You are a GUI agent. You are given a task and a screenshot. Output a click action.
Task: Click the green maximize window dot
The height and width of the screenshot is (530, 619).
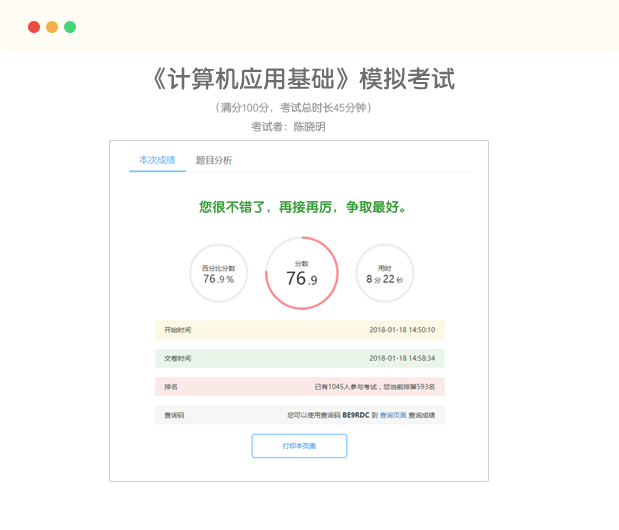(x=70, y=27)
